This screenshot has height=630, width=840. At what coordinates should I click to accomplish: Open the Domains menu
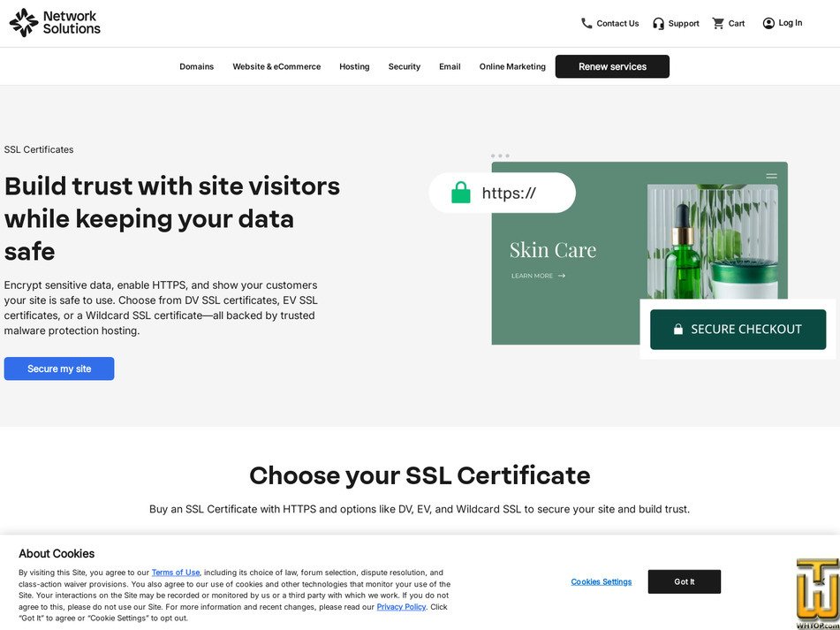pos(197,66)
